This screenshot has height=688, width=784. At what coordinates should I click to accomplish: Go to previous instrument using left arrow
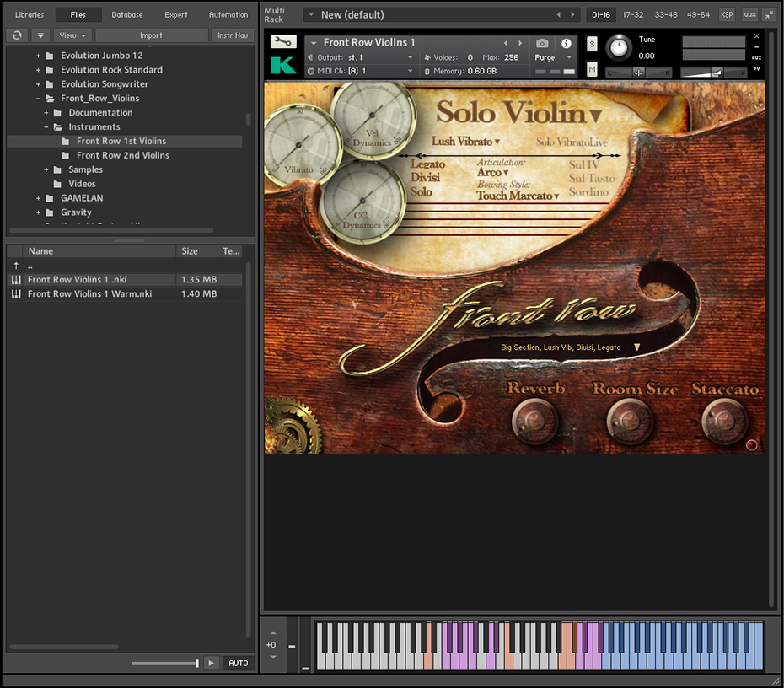pyautogui.click(x=506, y=43)
